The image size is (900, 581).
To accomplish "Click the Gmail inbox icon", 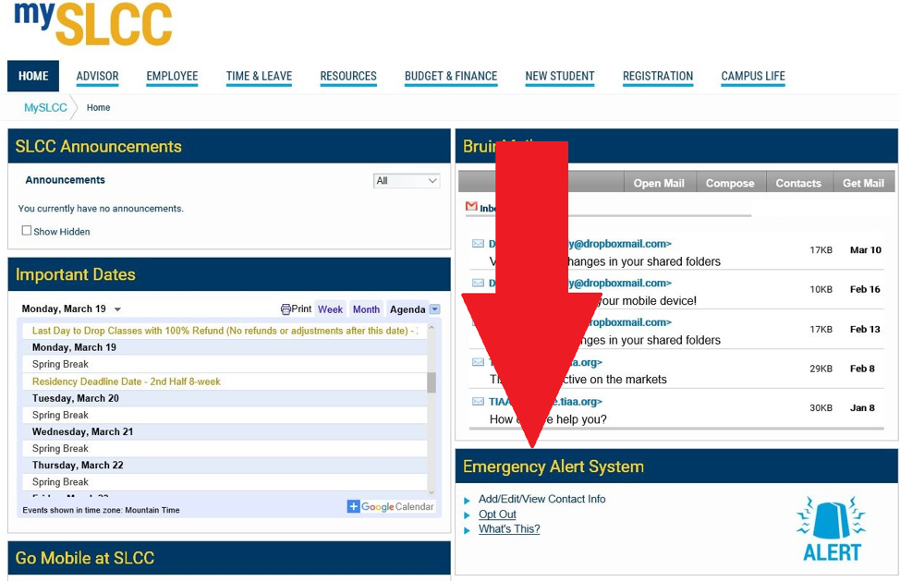I will pos(471,206).
